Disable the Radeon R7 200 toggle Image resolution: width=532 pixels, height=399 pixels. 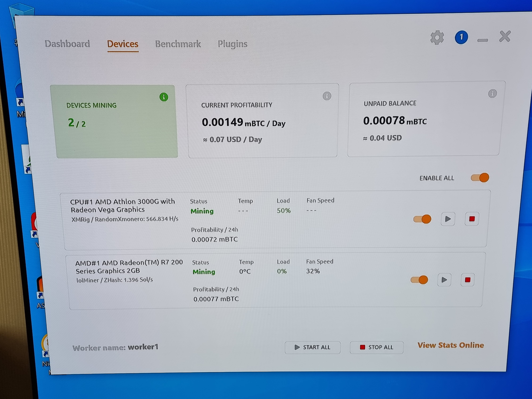[x=419, y=280]
